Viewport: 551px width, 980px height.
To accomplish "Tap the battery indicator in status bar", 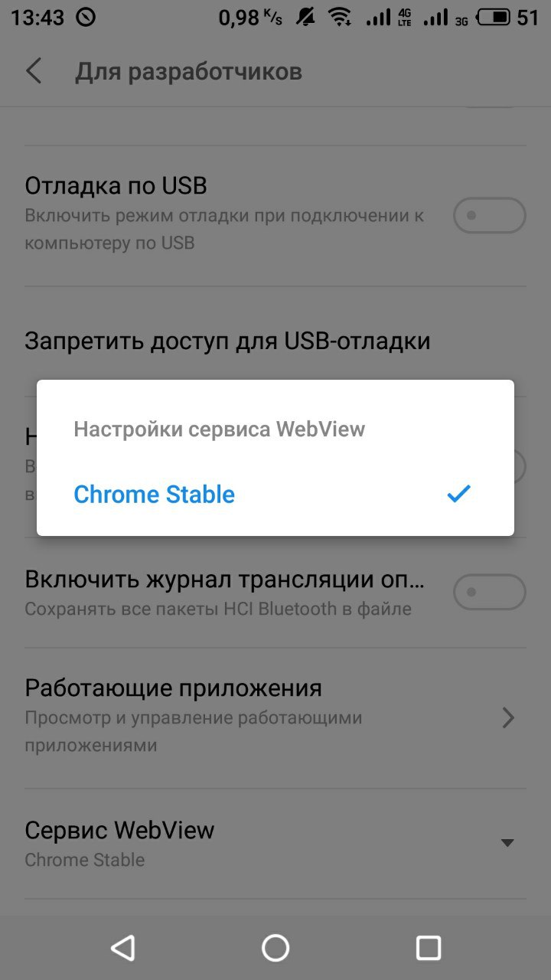I will point(497,17).
